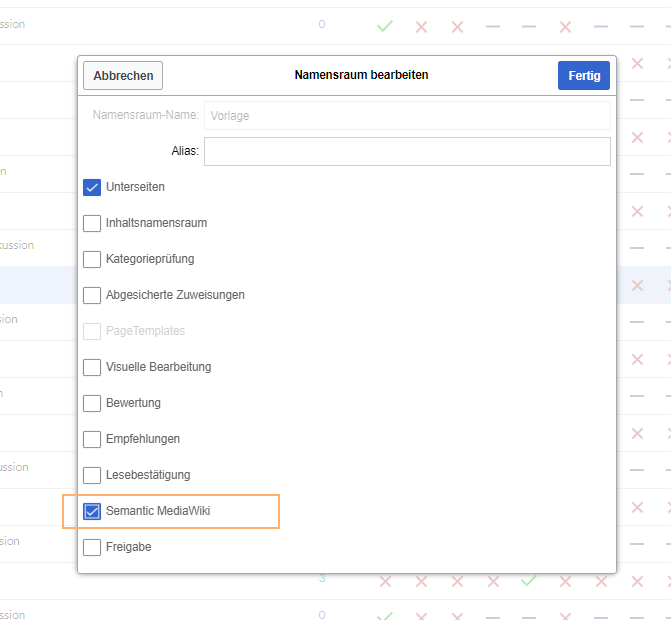
Task: Tick the Kategorieprüfung checkbox
Action: click(x=92, y=259)
